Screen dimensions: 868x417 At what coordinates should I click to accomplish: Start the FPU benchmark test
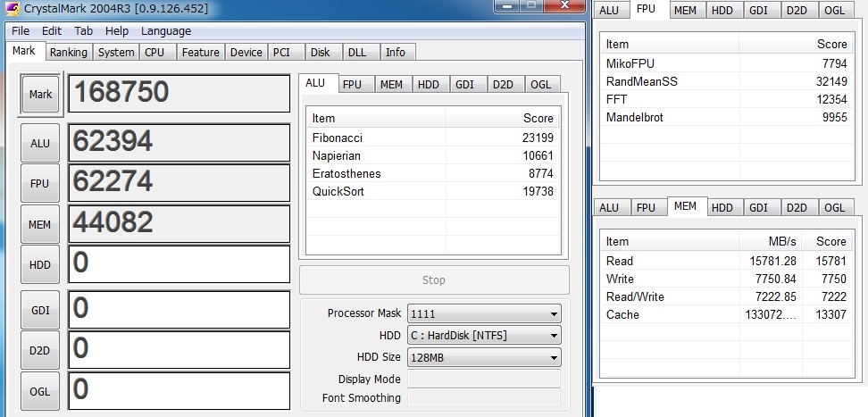40,183
